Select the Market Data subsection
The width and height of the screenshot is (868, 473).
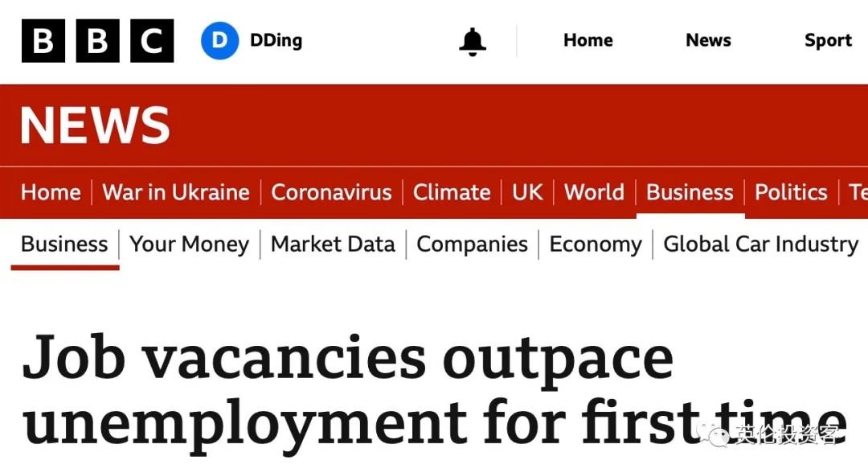pyautogui.click(x=333, y=245)
